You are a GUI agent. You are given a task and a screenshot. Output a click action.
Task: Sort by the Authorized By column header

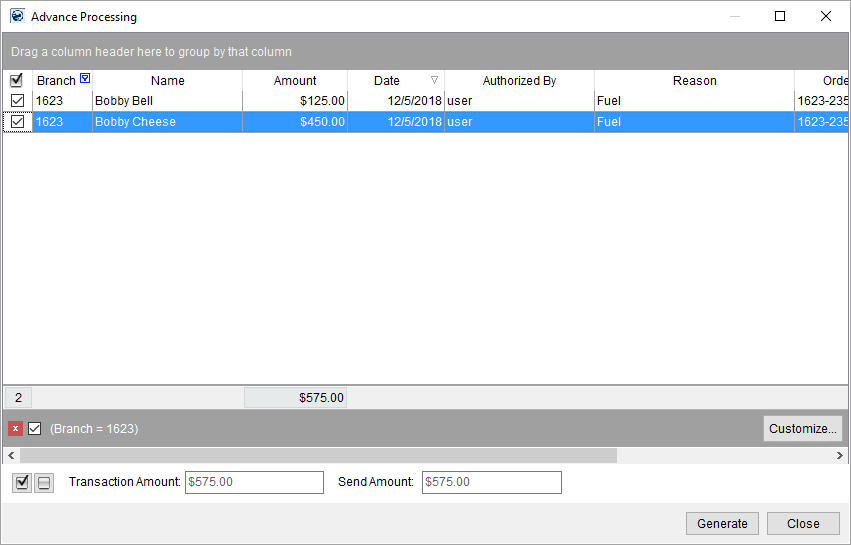pyautogui.click(x=519, y=81)
